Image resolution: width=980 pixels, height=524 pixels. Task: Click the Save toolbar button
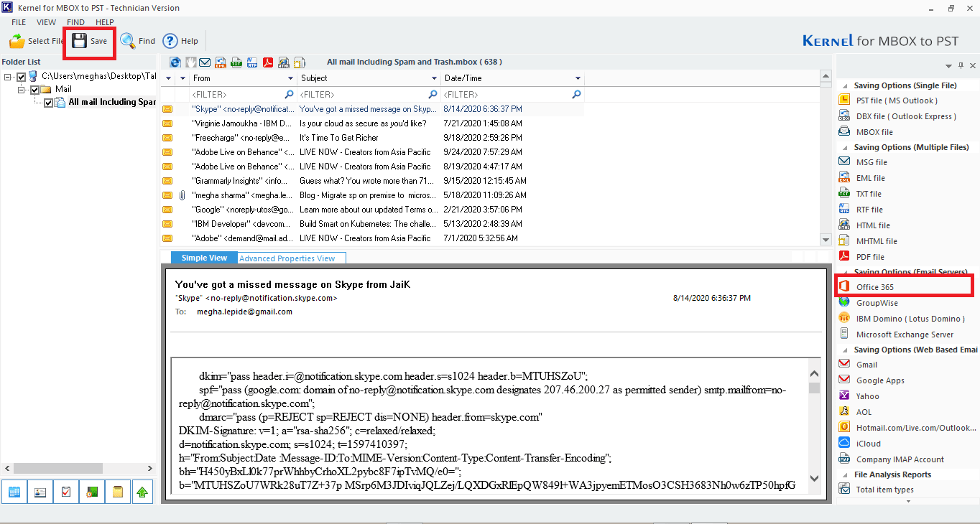[x=90, y=41]
